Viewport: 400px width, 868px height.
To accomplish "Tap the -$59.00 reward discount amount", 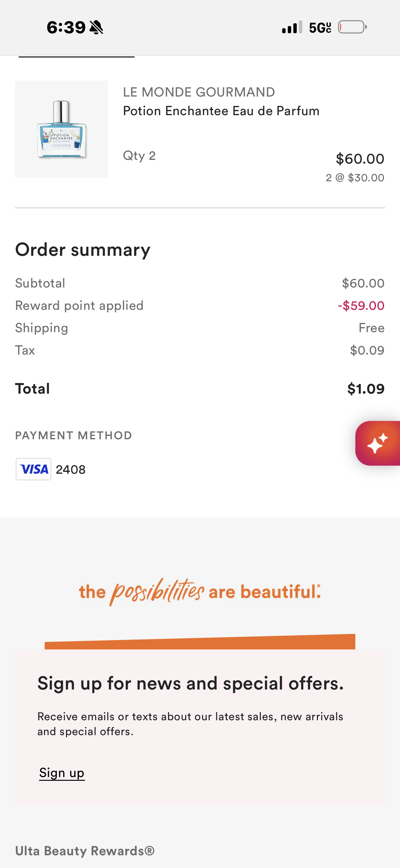I will coord(361,305).
